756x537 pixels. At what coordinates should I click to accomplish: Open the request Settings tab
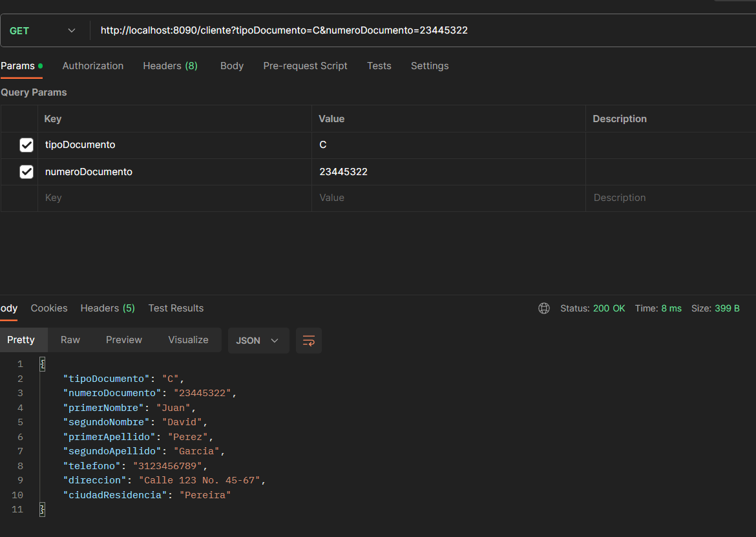tap(430, 65)
